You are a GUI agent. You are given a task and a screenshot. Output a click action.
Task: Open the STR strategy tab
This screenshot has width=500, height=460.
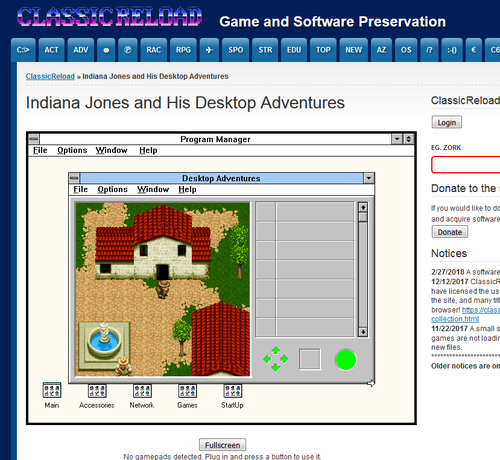265,50
